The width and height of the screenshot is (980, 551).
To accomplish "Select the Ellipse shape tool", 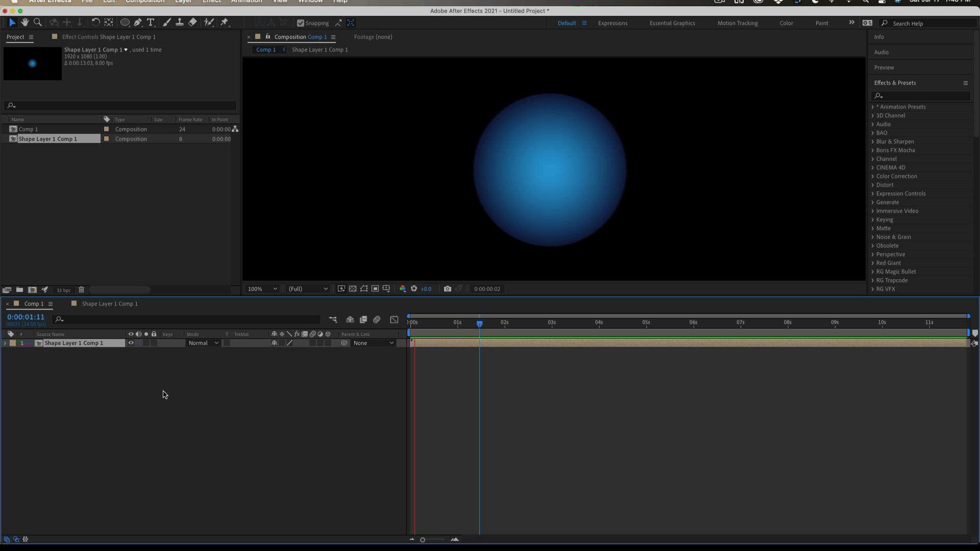I will pyautogui.click(x=125, y=22).
